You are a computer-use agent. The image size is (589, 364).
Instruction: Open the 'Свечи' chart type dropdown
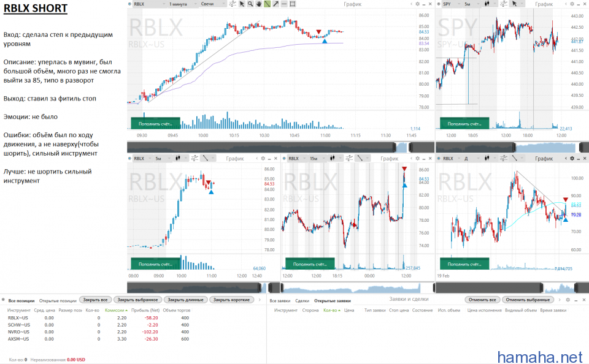pos(213,4)
